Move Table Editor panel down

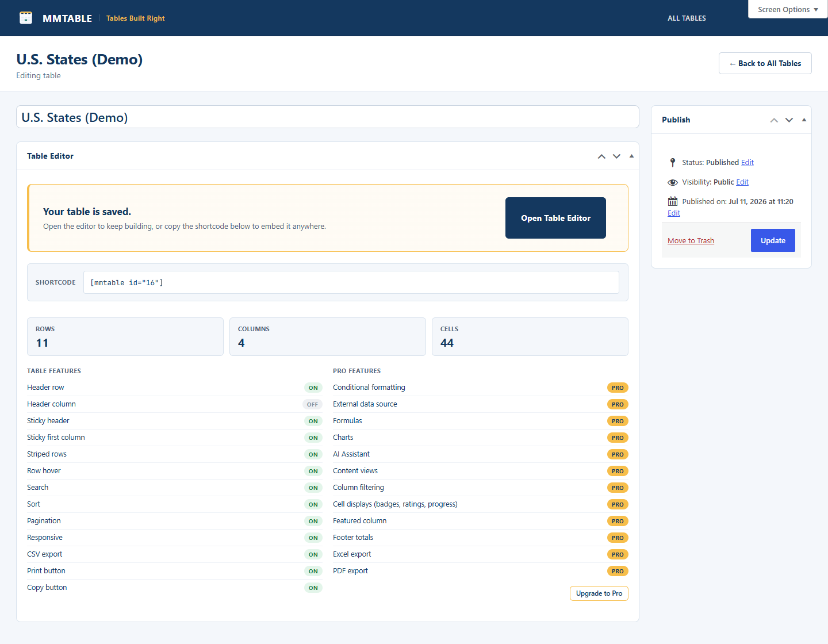[616, 156]
